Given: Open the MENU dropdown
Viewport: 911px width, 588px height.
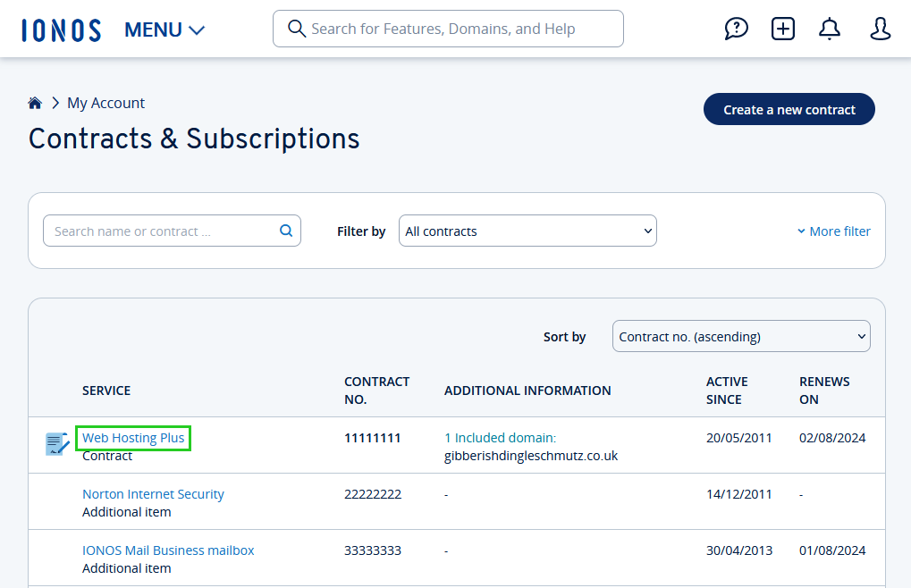Looking at the screenshot, I should [x=164, y=29].
